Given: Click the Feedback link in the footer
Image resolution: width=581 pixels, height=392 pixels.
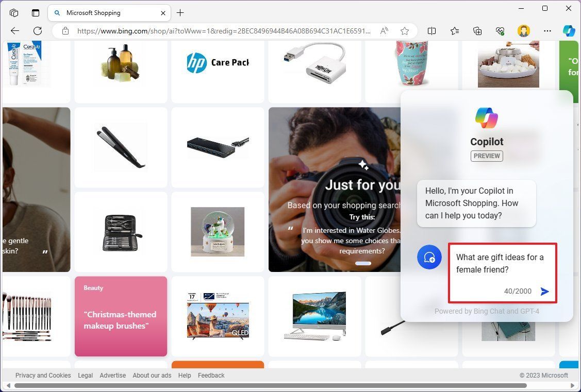Looking at the screenshot, I should click(x=211, y=375).
